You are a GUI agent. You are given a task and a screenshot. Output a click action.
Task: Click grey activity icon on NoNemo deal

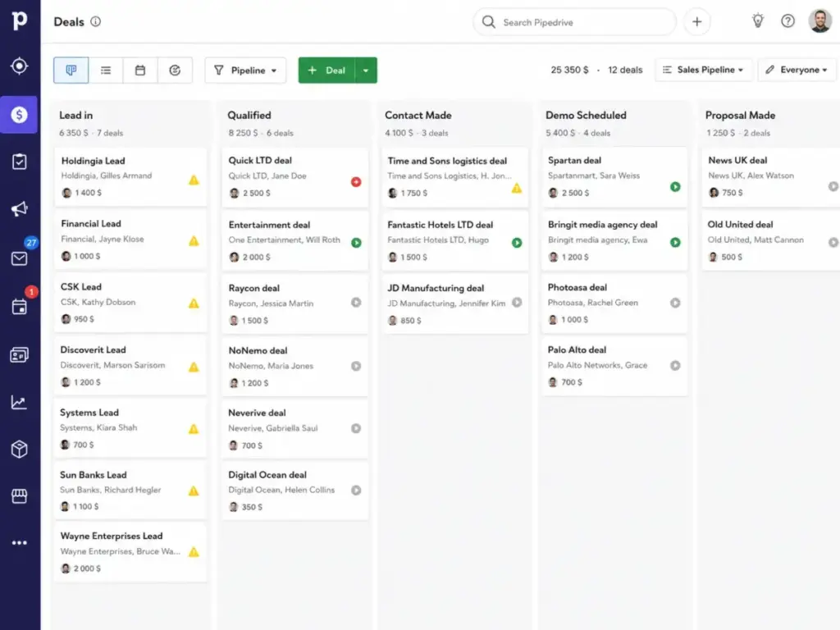(x=356, y=367)
